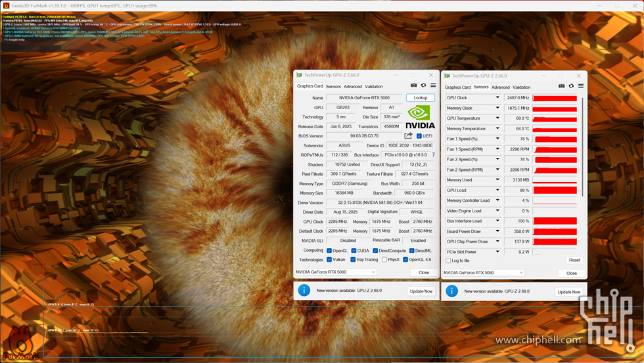Switch to Validation tab in left GPU-Z window
The image size is (644, 363).
[374, 86]
